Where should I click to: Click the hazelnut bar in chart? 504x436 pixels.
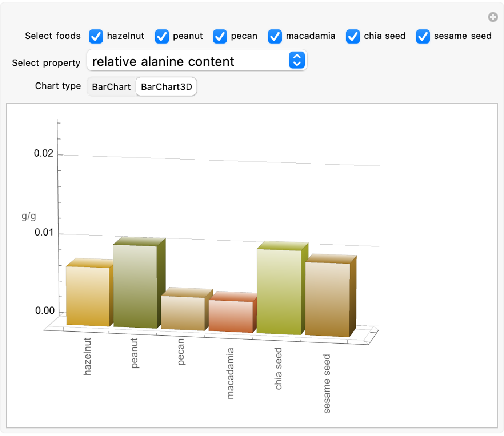click(88, 295)
